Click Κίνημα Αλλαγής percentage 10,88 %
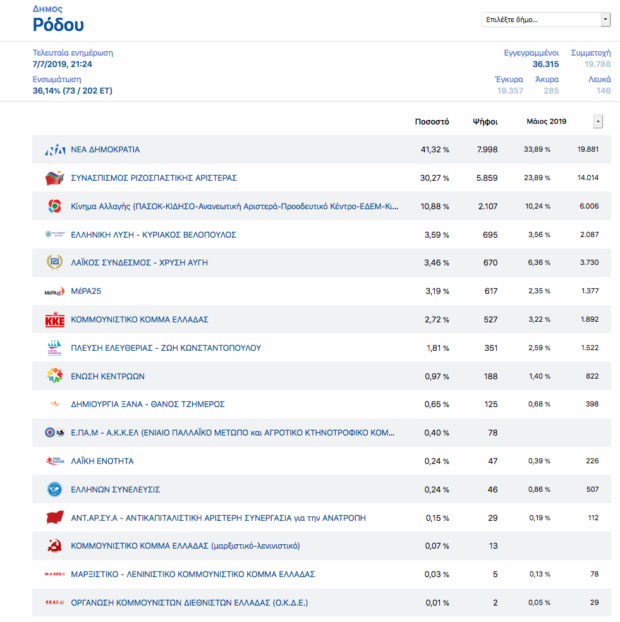Image resolution: width=620 pixels, height=622 pixels. [x=435, y=206]
